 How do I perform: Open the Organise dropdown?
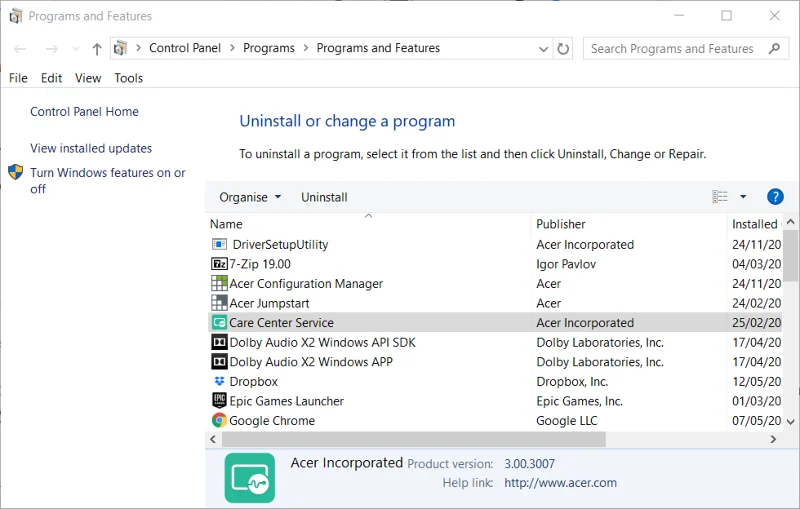(249, 197)
